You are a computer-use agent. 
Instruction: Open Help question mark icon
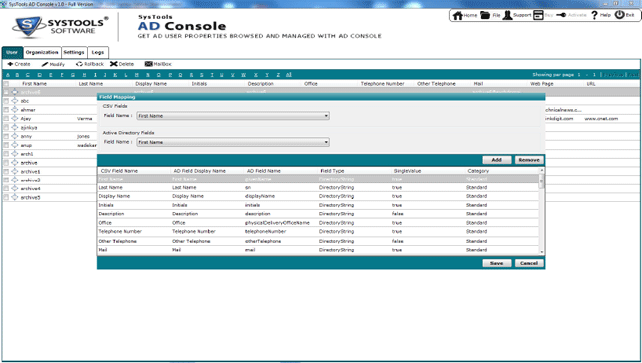coord(595,15)
